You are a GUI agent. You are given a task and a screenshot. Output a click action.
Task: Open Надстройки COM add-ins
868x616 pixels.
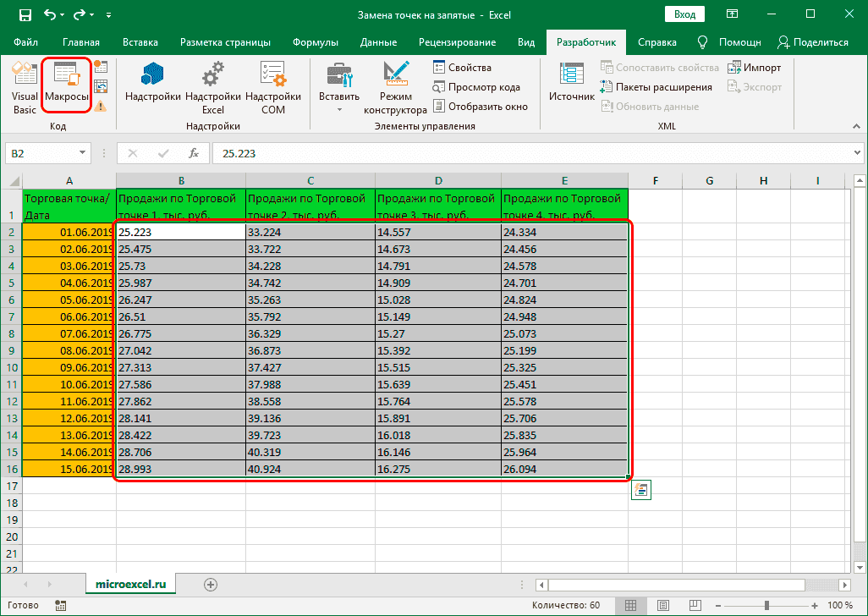tap(273, 89)
